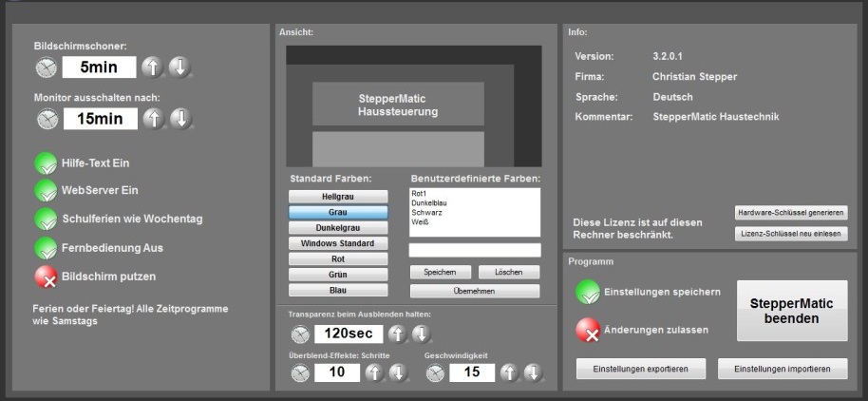The image size is (868, 401).
Task: Increase Monitor ausschalten nach time with up arrow
Action: [x=152, y=119]
